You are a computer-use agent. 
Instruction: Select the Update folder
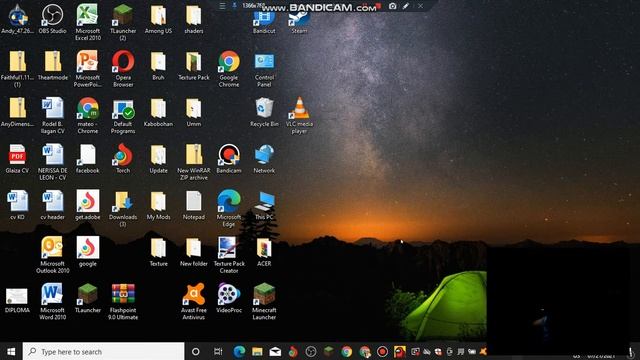tap(158, 159)
